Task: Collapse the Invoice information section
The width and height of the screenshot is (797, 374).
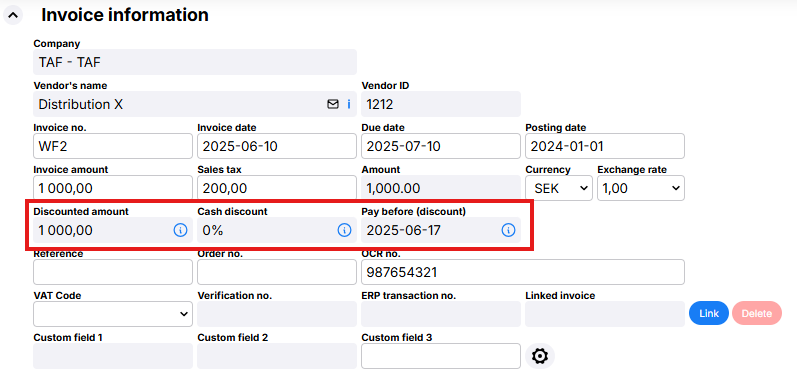Action: [x=13, y=15]
